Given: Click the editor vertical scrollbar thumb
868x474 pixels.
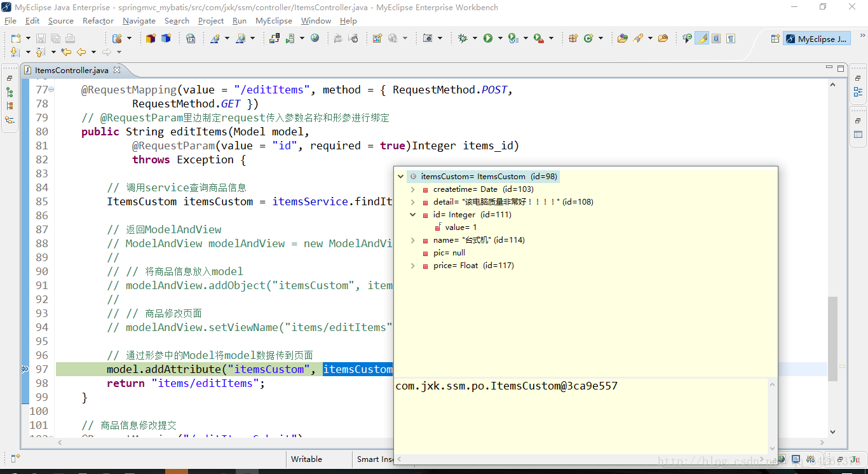Looking at the screenshot, I should pos(832,338).
